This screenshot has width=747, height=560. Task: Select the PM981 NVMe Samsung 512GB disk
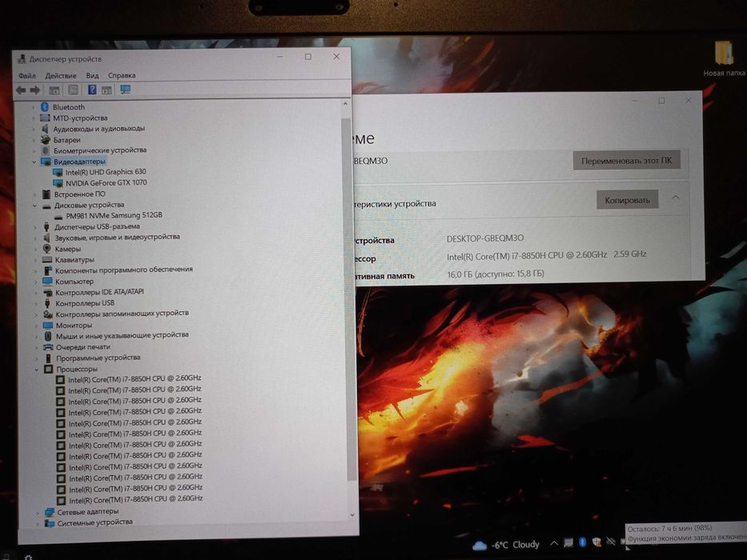coord(114,215)
